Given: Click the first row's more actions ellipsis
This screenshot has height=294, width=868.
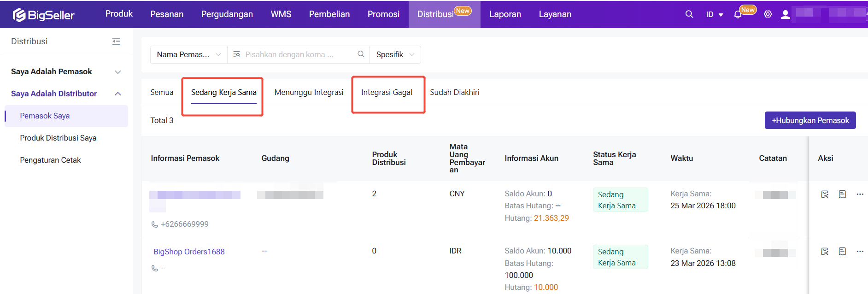Looking at the screenshot, I should click(x=860, y=194).
